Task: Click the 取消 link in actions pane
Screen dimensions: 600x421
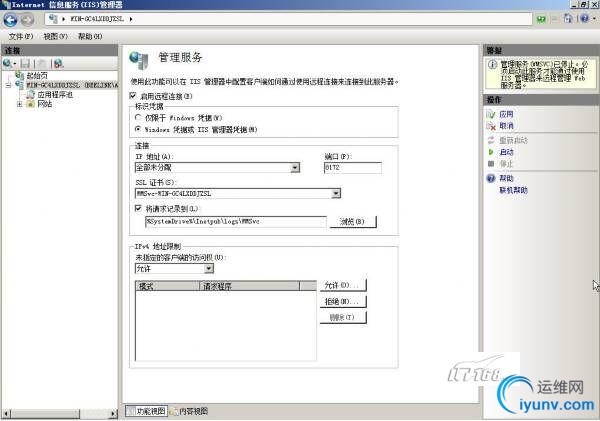Action: click(506, 126)
